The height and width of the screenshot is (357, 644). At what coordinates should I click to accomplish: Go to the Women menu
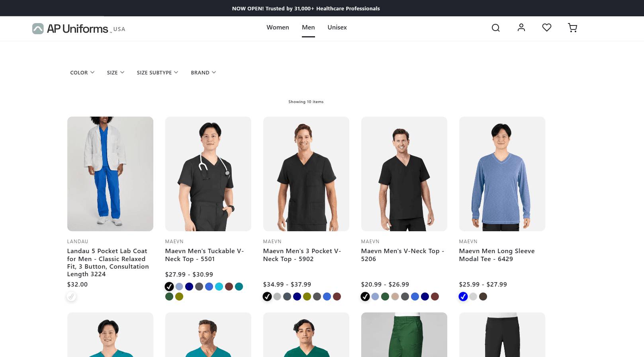click(278, 27)
